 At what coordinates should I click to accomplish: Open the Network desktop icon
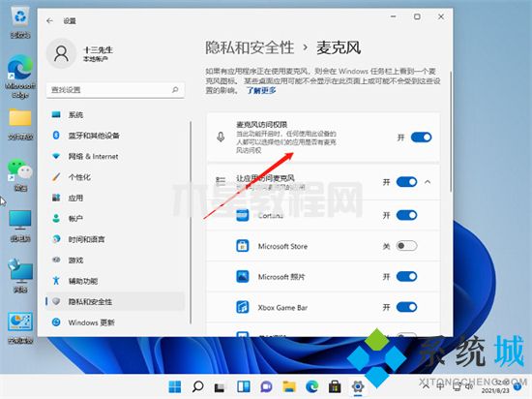pyautogui.click(x=20, y=276)
